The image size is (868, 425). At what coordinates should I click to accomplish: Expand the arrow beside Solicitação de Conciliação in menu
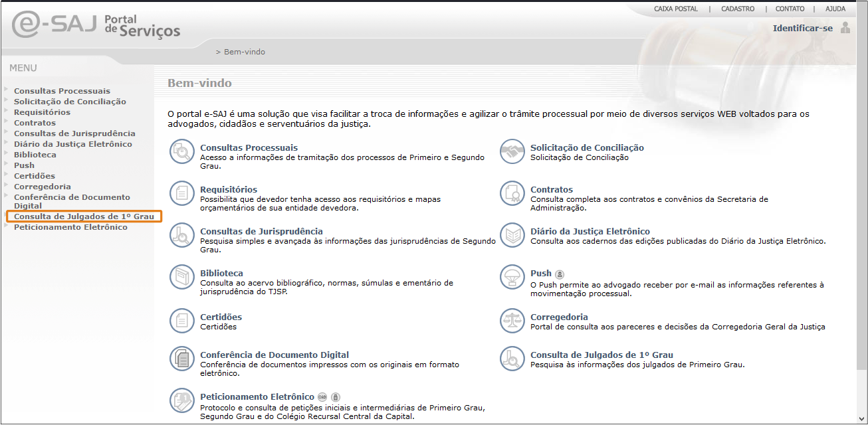pos(7,100)
